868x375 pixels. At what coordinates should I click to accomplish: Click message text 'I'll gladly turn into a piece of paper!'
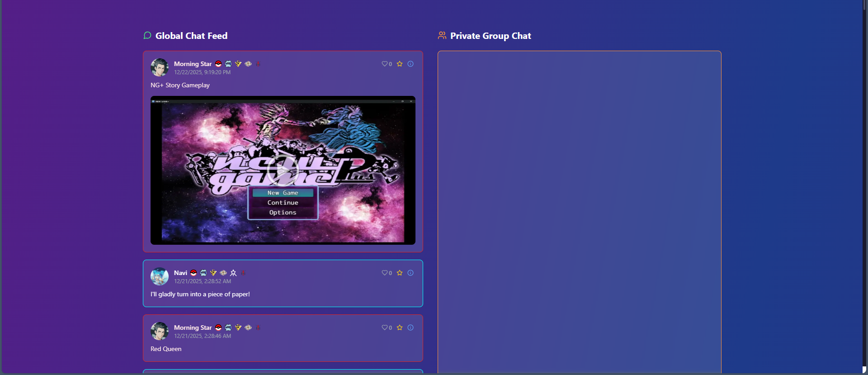tap(200, 294)
